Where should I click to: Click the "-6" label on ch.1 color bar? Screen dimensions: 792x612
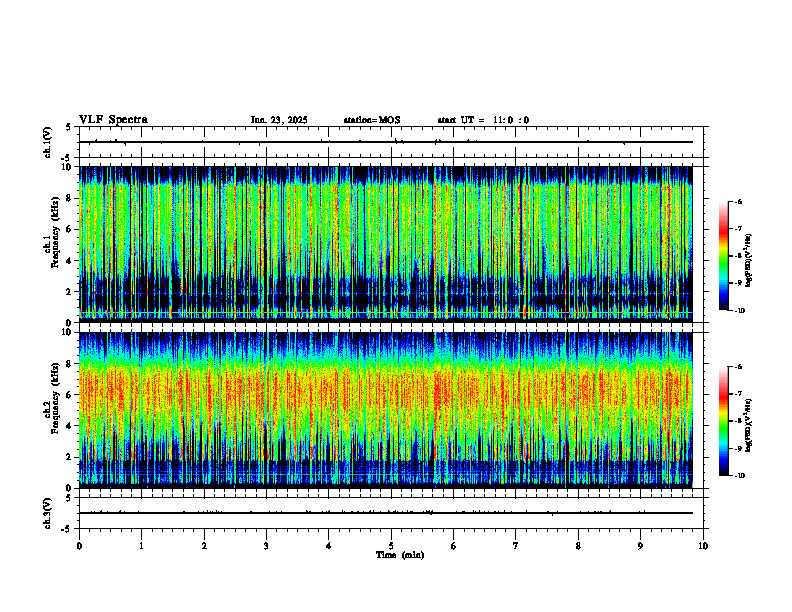click(738, 201)
